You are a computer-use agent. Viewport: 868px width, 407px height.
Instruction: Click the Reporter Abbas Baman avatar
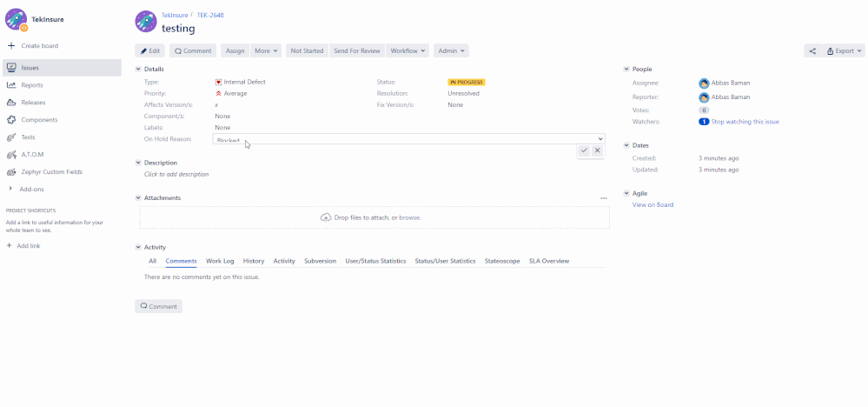(704, 97)
